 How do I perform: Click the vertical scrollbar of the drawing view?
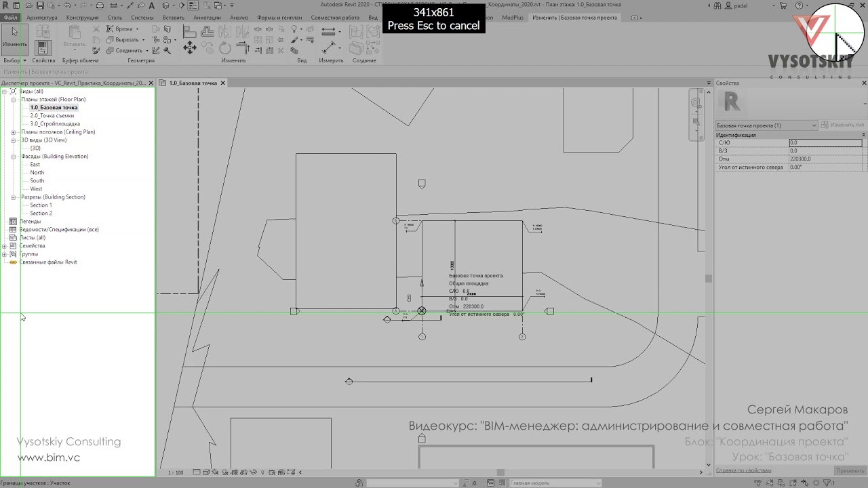(x=709, y=278)
